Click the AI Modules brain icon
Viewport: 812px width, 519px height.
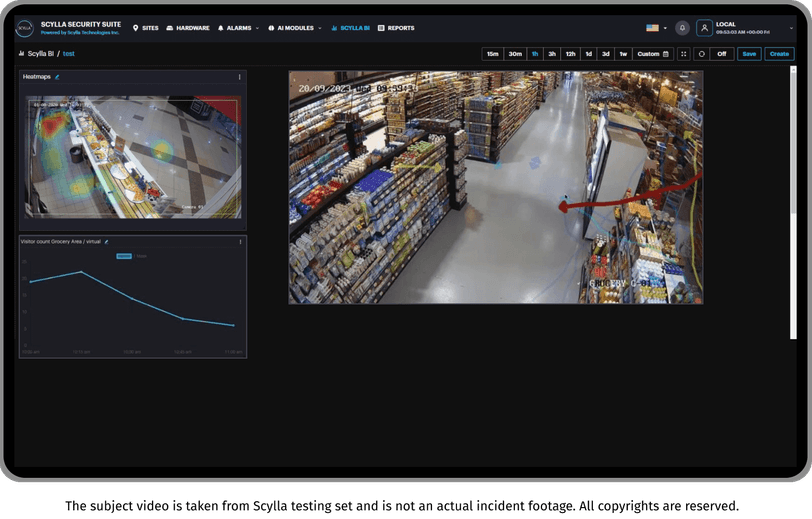(x=271, y=28)
